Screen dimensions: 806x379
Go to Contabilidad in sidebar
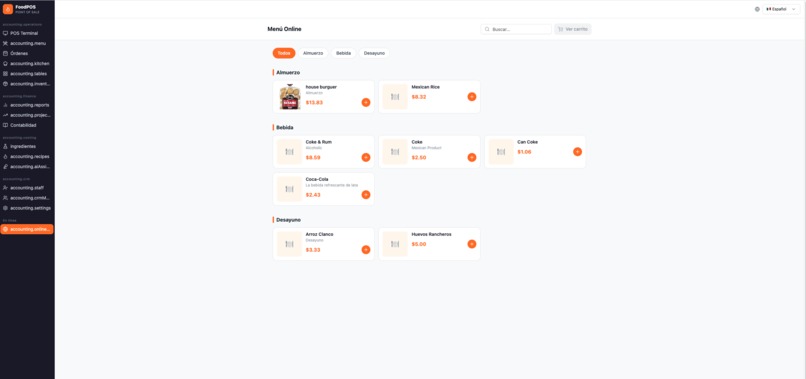point(27,125)
